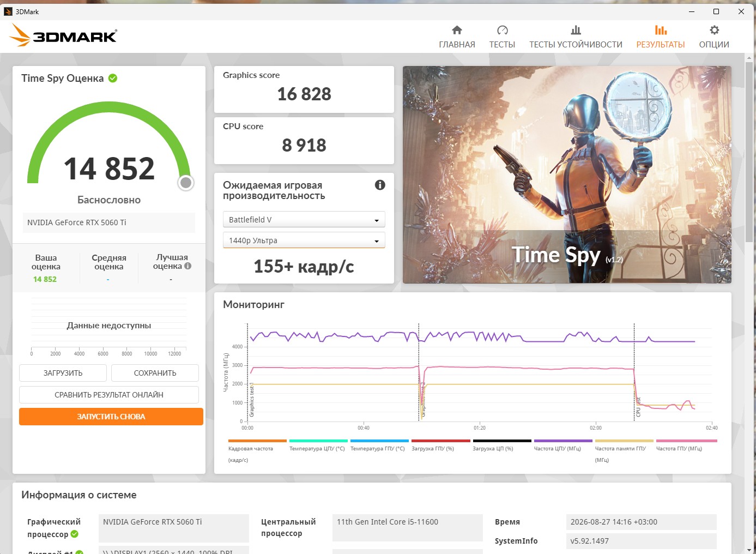Click СРАВНИТЬ РЕЗУЛЬТАТ ОНЛАЙН button

click(x=109, y=395)
